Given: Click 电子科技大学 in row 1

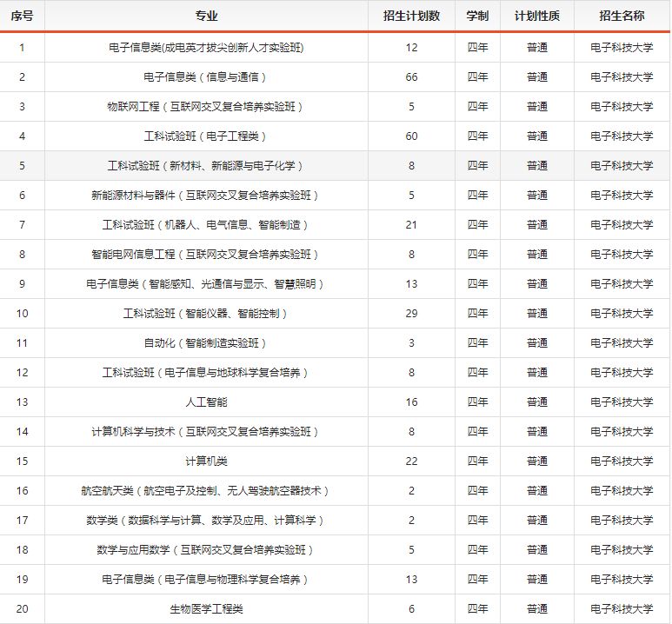Looking at the screenshot, I should pyautogui.click(x=622, y=48).
